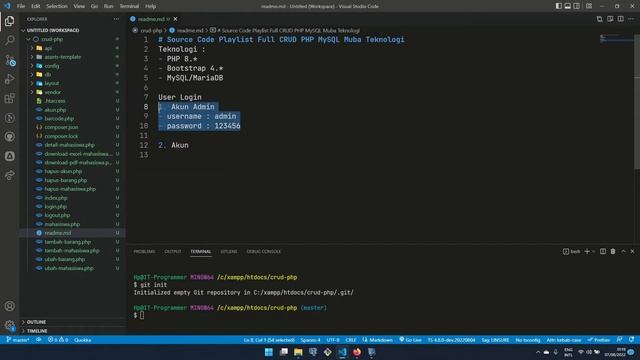Open the Terminal menu
The width and height of the screenshot is (640, 360).
coord(129,6)
